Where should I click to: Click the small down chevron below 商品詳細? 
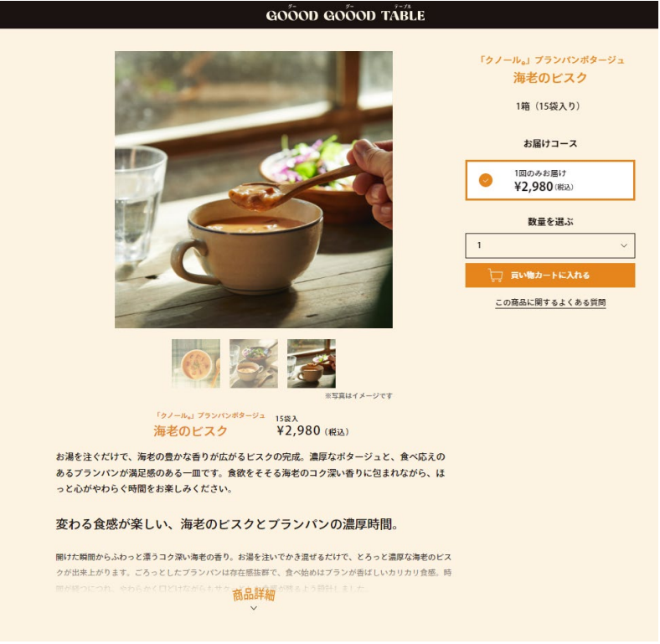coord(254,608)
